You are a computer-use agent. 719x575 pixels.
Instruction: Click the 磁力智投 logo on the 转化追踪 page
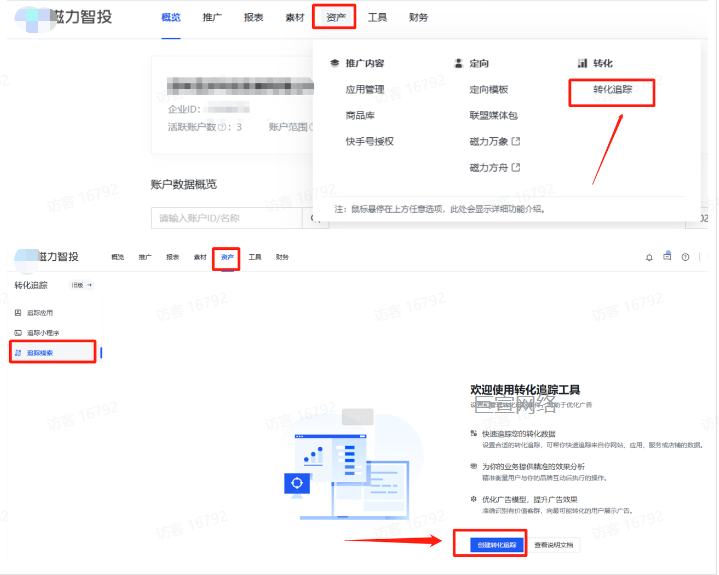click(47, 257)
